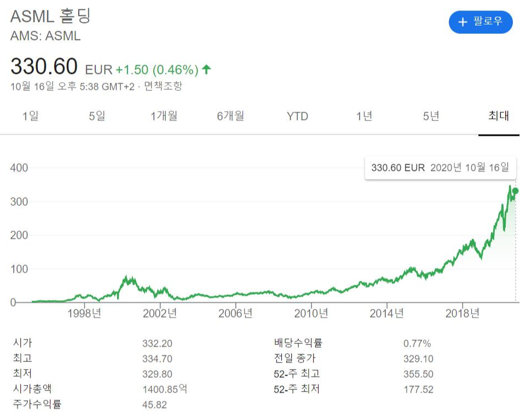
Task: Click the 면책조항 disclaimer link
Action: 163,87
